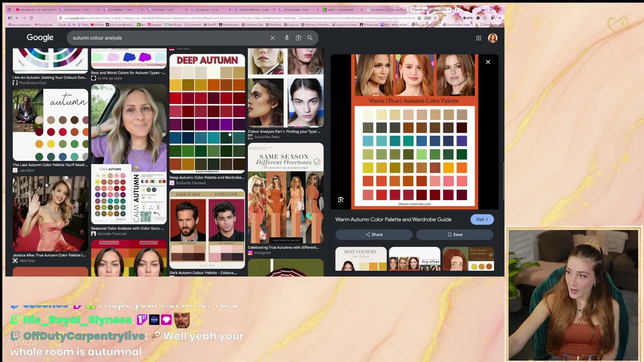Open the redhead 'Warm Autumn Color Palette' related image

point(468,259)
